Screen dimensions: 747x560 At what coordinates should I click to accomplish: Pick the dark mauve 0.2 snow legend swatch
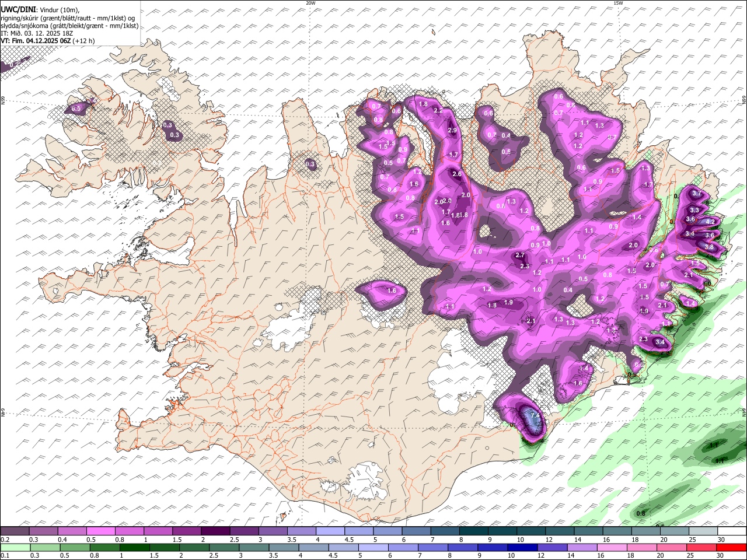pos(15,531)
